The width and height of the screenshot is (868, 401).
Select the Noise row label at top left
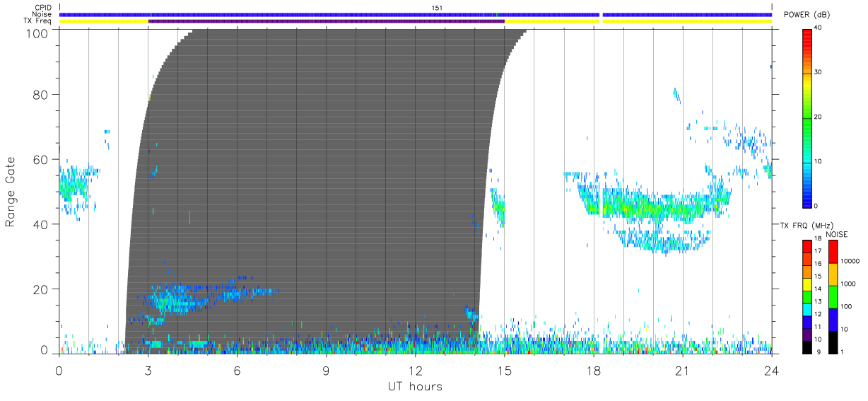point(42,14)
